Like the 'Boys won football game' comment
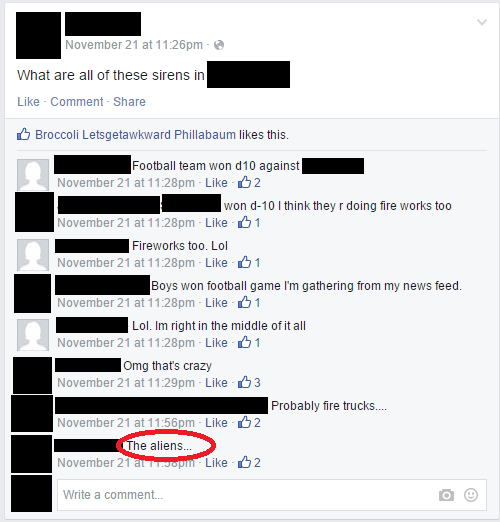The height and width of the screenshot is (522, 500). tap(216, 303)
